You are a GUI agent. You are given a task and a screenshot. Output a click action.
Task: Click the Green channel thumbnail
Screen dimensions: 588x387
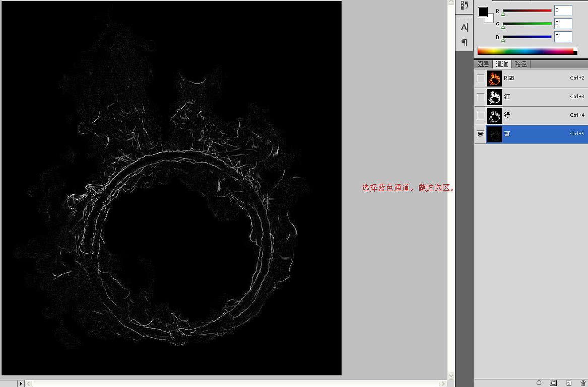[495, 115]
